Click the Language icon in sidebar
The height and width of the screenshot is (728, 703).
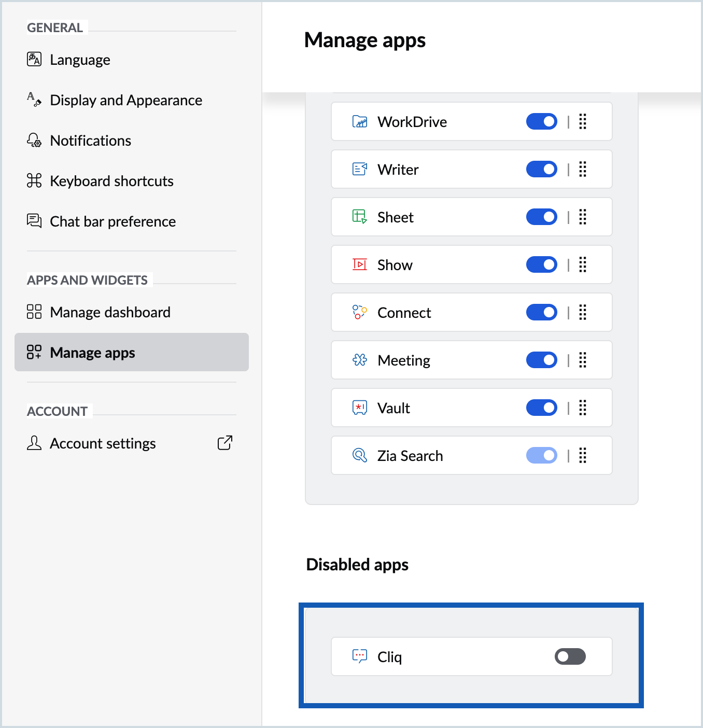34,59
